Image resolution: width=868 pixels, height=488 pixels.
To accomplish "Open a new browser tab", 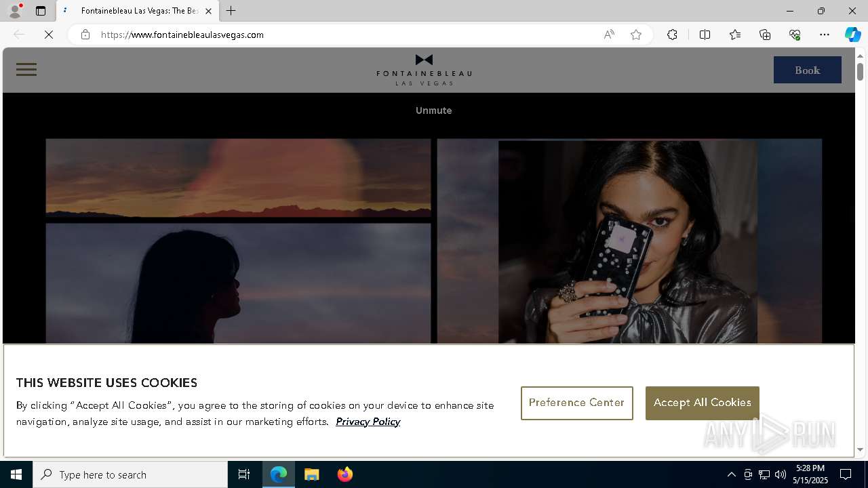I will 231,11.
